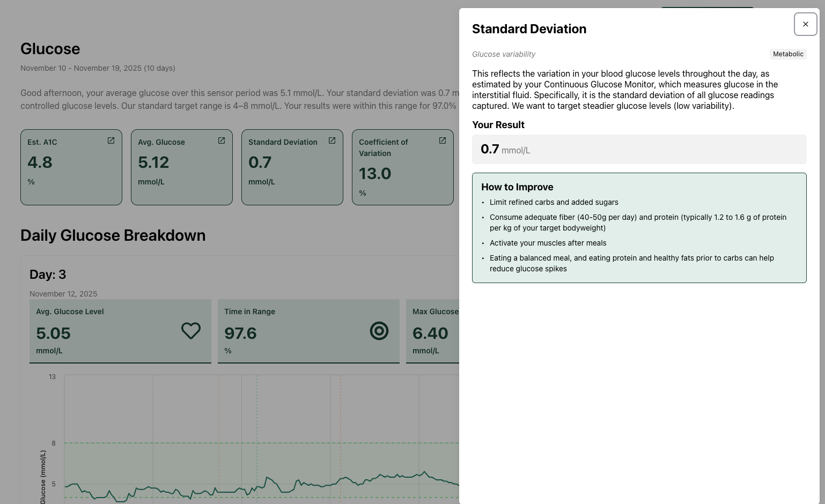Screen dimensions: 825x504
Task: Select the Metabolic tag
Action: tap(788, 54)
